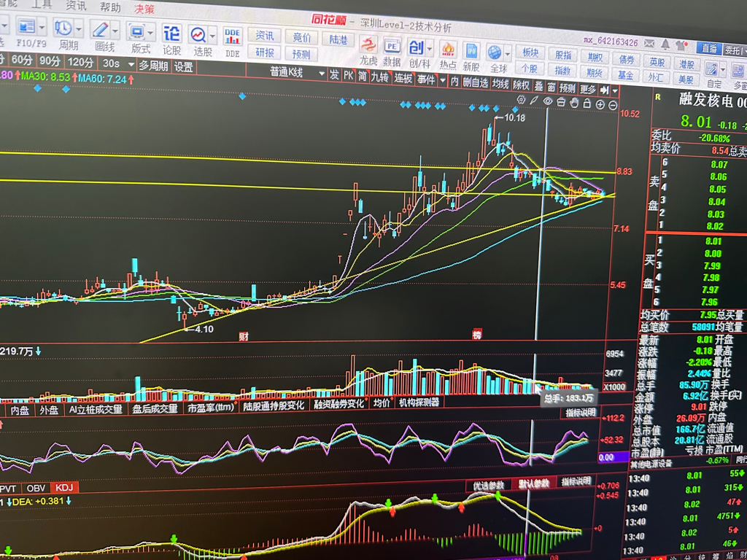Open the 龙虎 dragon-tiger list icon
This screenshot has height=560, width=747.
(368, 45)
